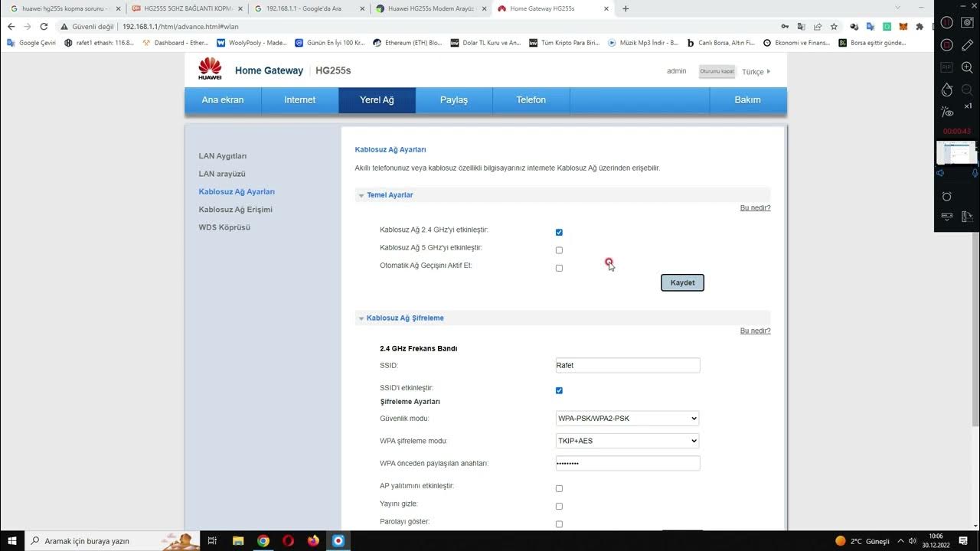Tick Otomatik Ağ Geçişini Aktif Et
This screenshot has width=980, height=551.
[559, 268]
